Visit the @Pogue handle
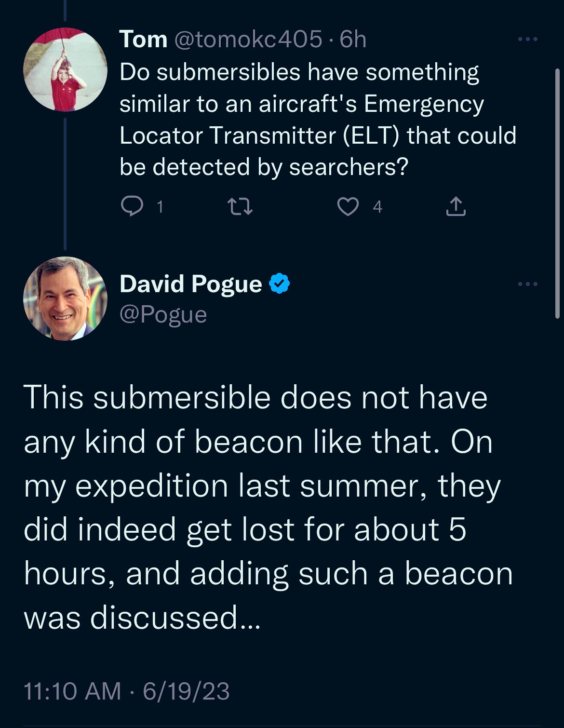 click(x=163, y=315)
